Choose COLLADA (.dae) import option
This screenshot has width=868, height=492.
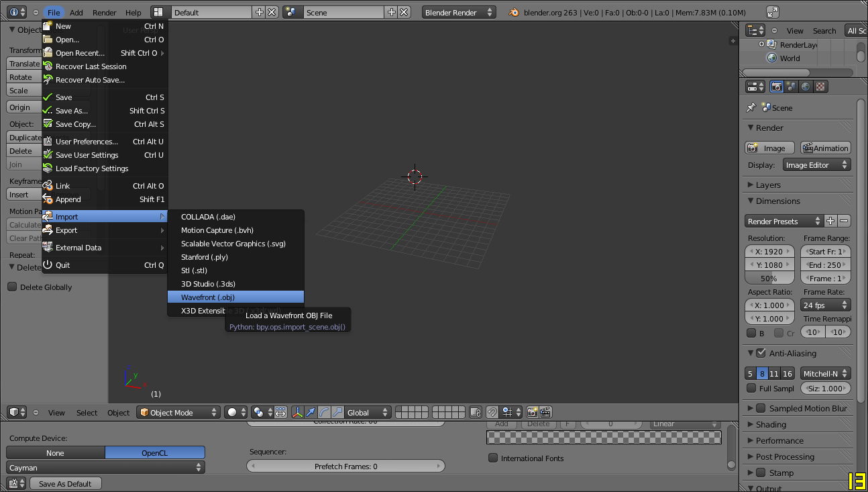tap(235, 217)
